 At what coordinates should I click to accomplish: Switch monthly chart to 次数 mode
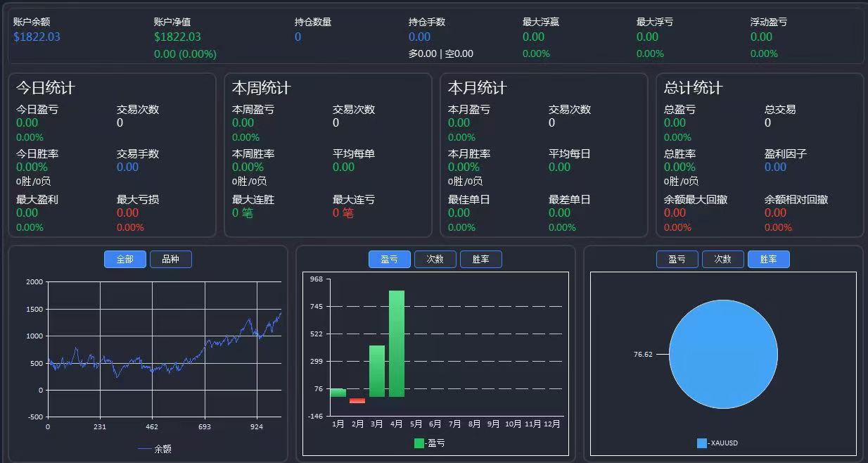click(435, 259)
